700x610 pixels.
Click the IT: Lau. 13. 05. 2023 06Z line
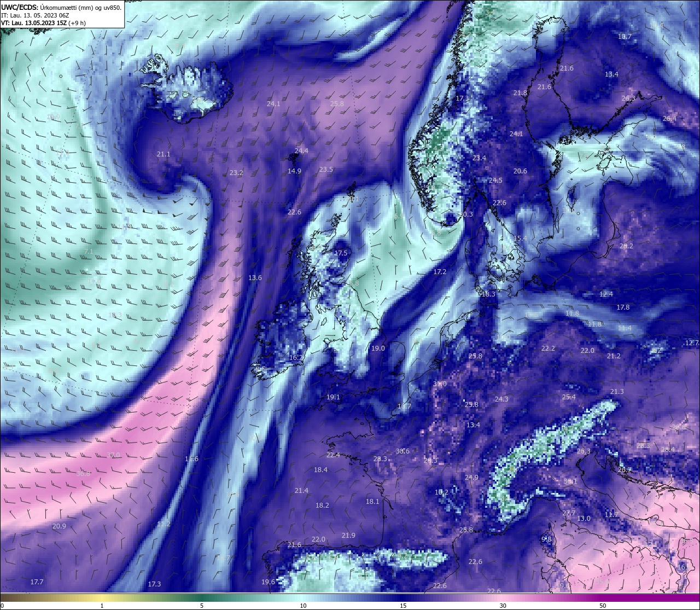point(35,15)
